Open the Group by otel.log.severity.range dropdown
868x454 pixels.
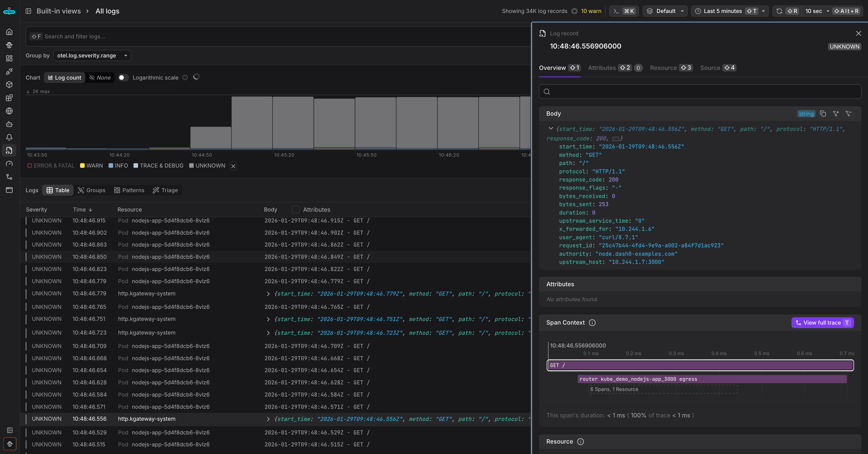[x=92, y=56]
